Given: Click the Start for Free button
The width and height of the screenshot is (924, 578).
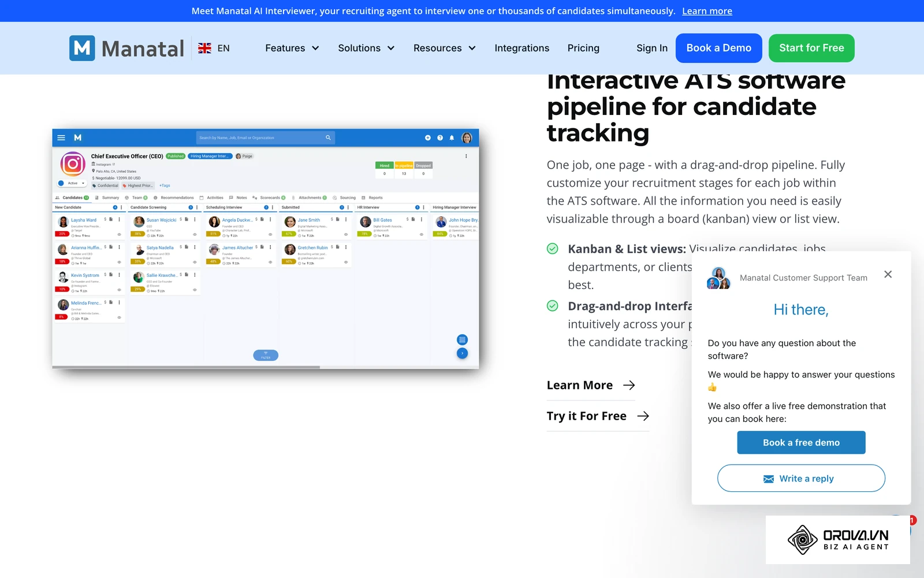Looking at the screenshot, I should [x=811, y=48].
